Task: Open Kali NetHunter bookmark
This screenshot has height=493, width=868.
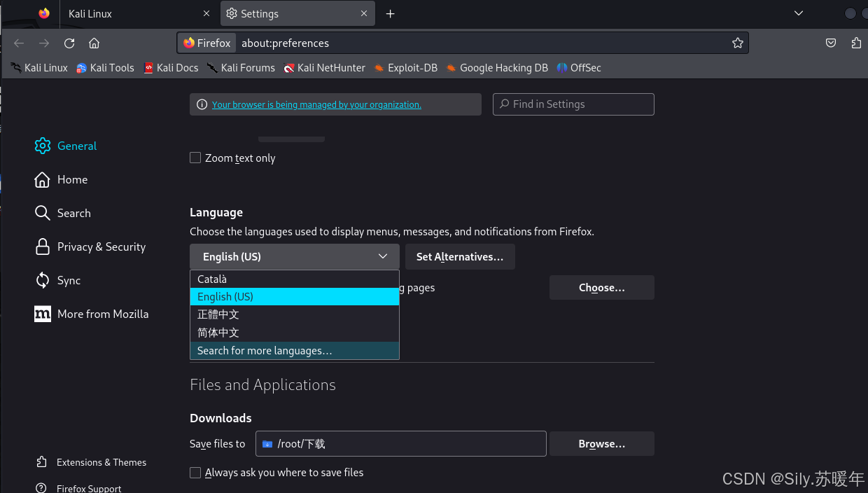Action: [324, 68]
